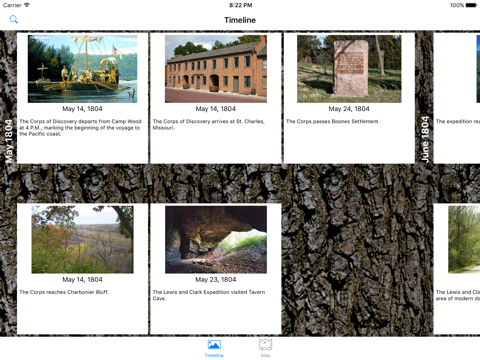Click 'The Corps passes Boones Settlement.' text
This screenshot has height=360, width=480.
[x=333, y=121]
